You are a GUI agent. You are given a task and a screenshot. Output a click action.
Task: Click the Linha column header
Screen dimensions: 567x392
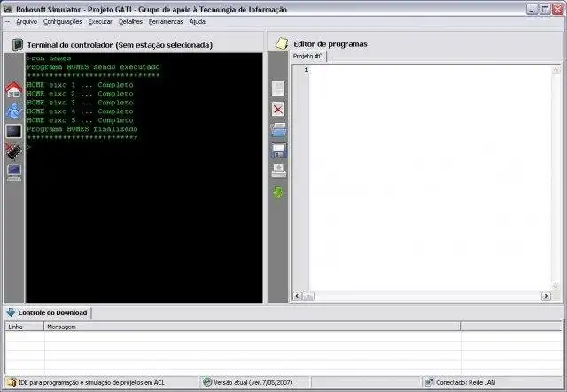25,327
